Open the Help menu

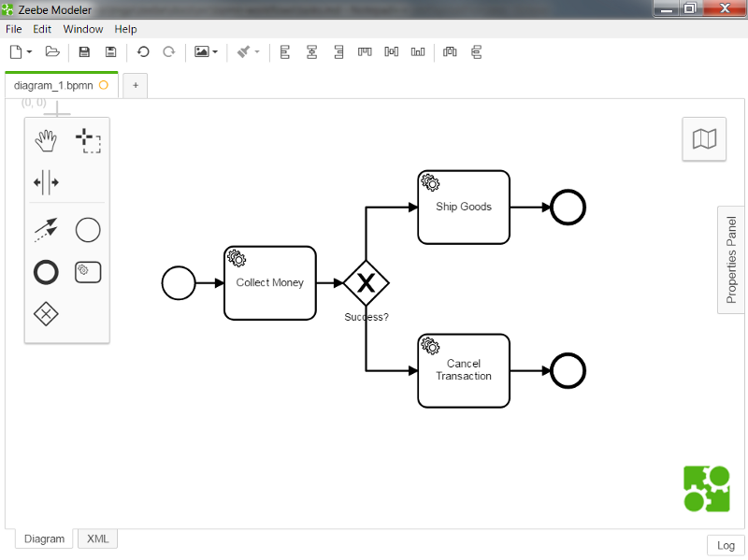[x=125, y=29]
